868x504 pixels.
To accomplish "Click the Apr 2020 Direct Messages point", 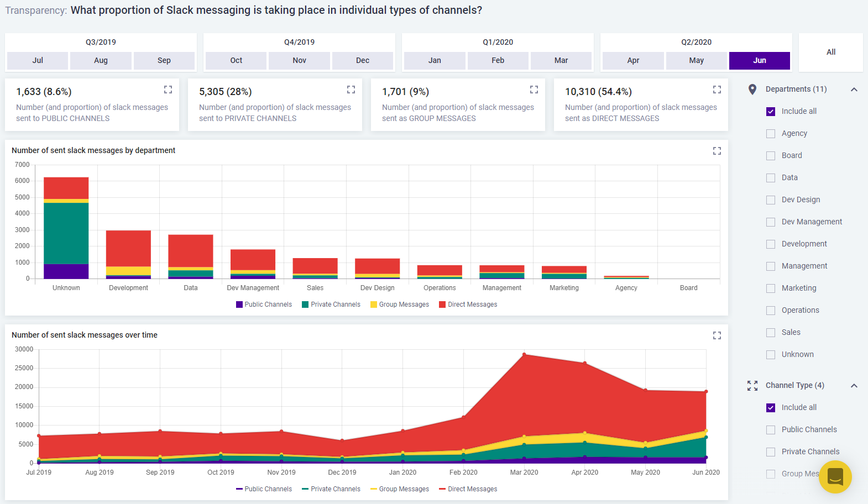I will [x=585, y=363].
